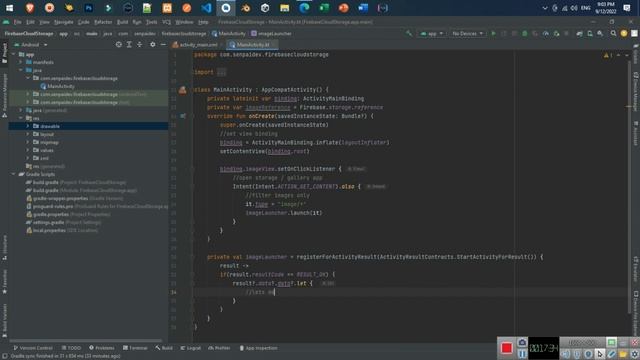Screen dimensions: 640x360
Task: Click the yellow account avatar icon in the toolbar
Action: coord(624,33)
